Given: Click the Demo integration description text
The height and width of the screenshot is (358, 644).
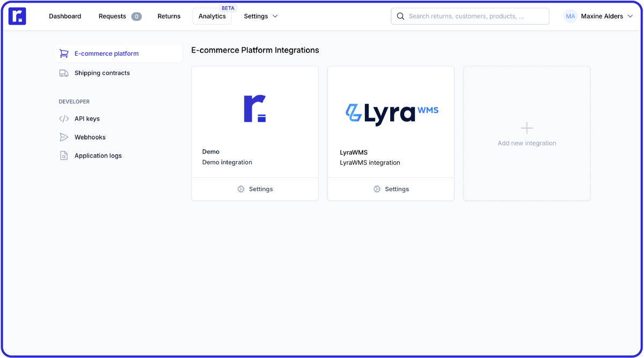Looking at the screenshot, I should pyautogui.click(x=227, y=162).
